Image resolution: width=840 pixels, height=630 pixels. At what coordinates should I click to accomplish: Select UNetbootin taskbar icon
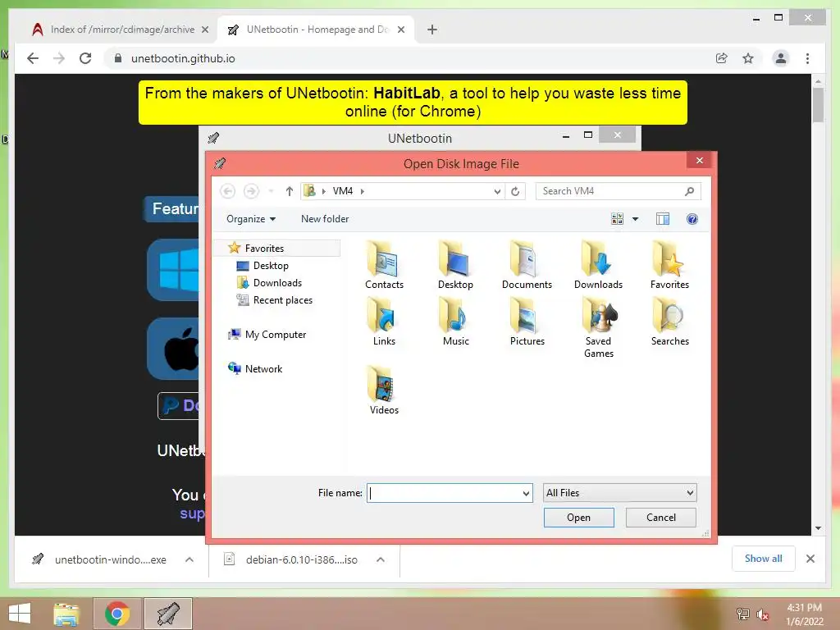coord(167,614)
